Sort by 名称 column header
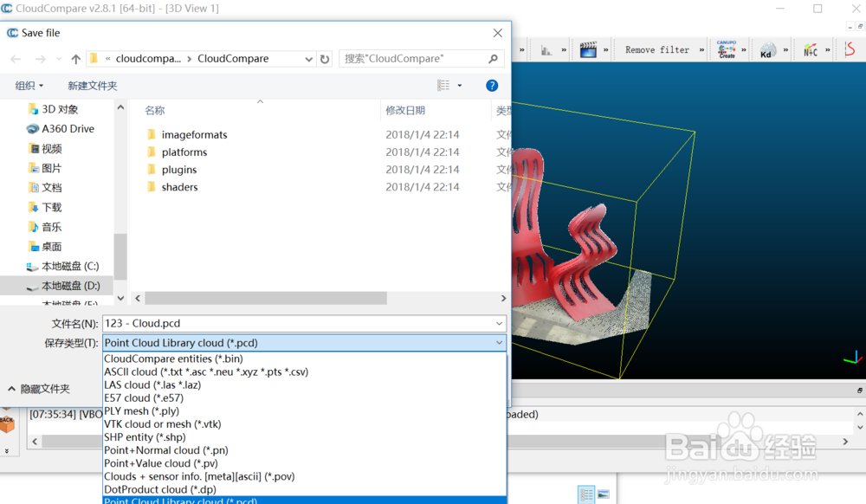 click(x=155, y=110)
